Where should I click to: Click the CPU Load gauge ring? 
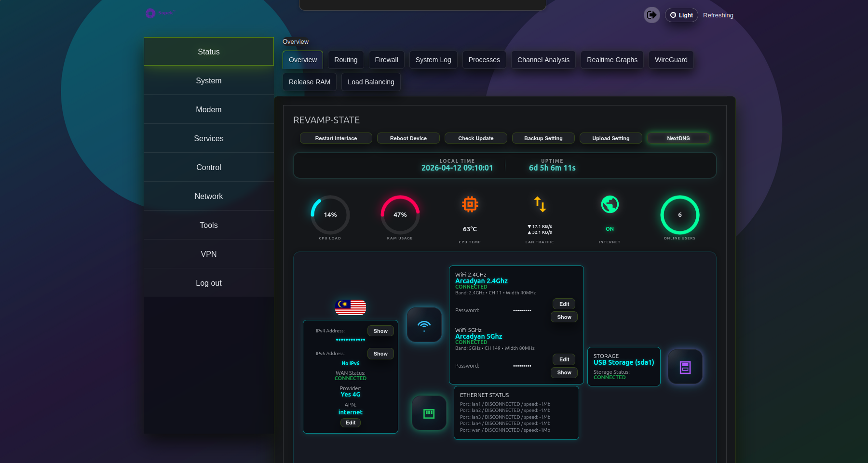[x=329, y=215]
